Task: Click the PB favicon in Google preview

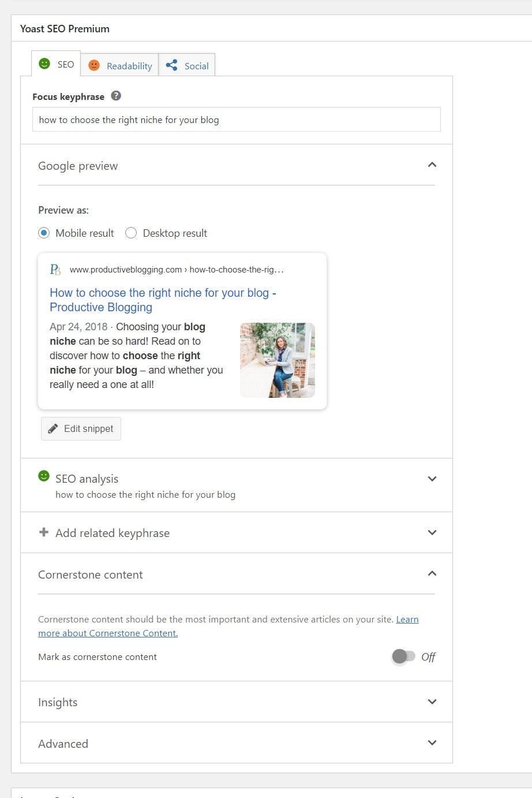Action: [x=55, y=270]
